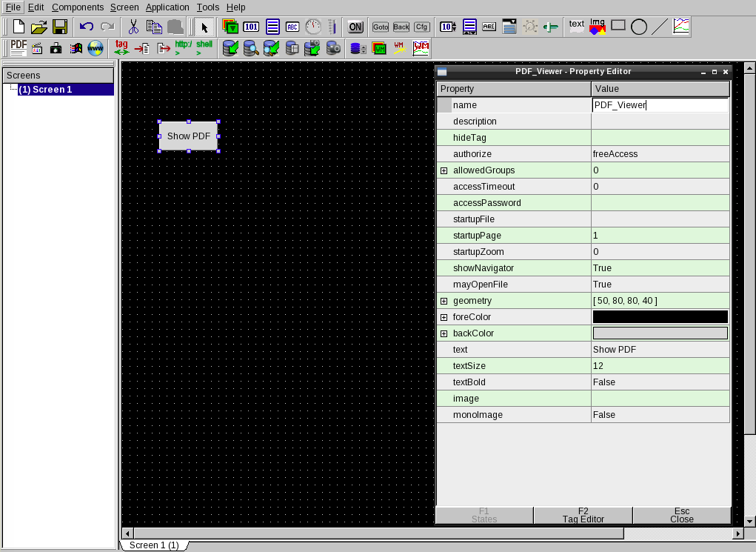Toggle the textBold False value
756x552 pixels.
660,382
